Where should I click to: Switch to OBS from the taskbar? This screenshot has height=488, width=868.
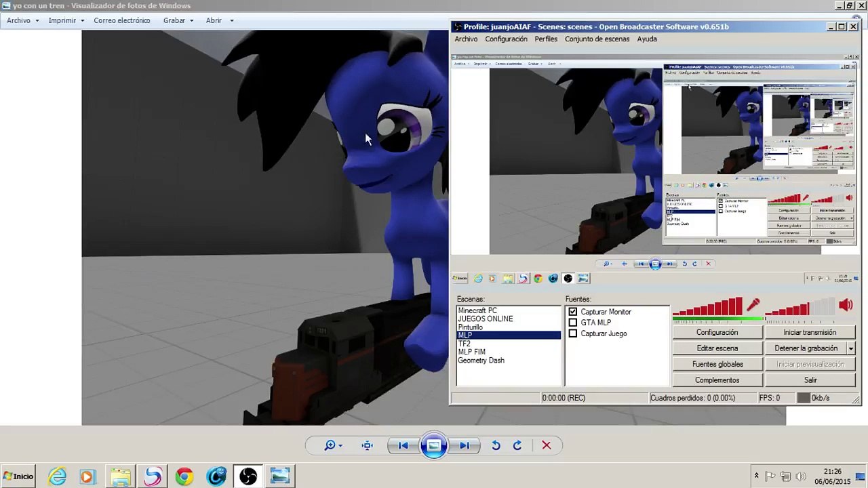[248, 477]
